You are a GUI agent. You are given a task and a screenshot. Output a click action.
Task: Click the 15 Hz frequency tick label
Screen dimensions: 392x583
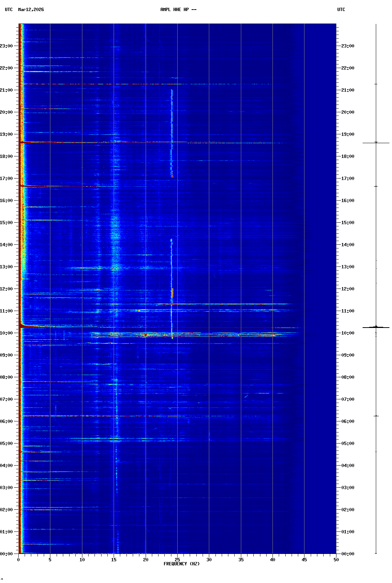tap(114, 559)
